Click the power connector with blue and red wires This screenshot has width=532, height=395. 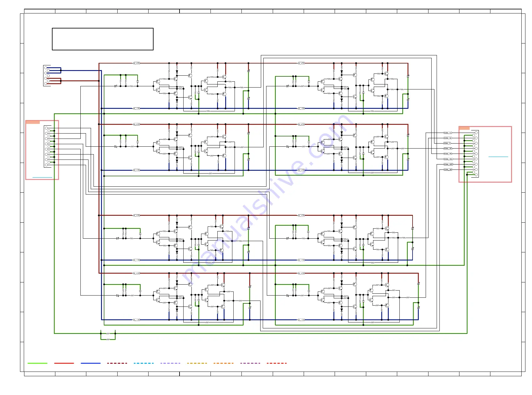47,76
